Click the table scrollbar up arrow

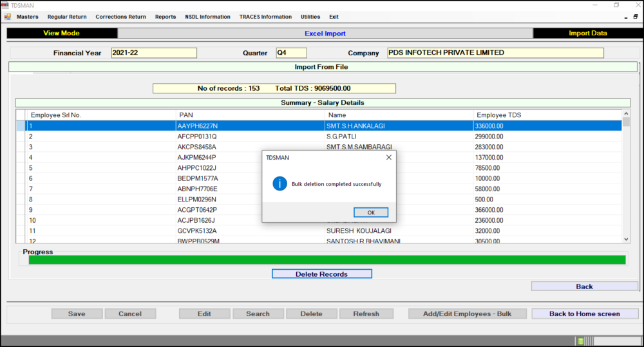(626, 113)
